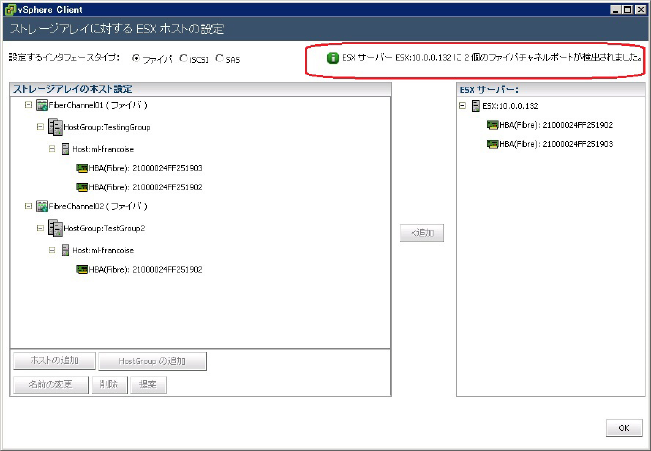
Task: Click the ESX server detection message text
Action: (492, 58)
